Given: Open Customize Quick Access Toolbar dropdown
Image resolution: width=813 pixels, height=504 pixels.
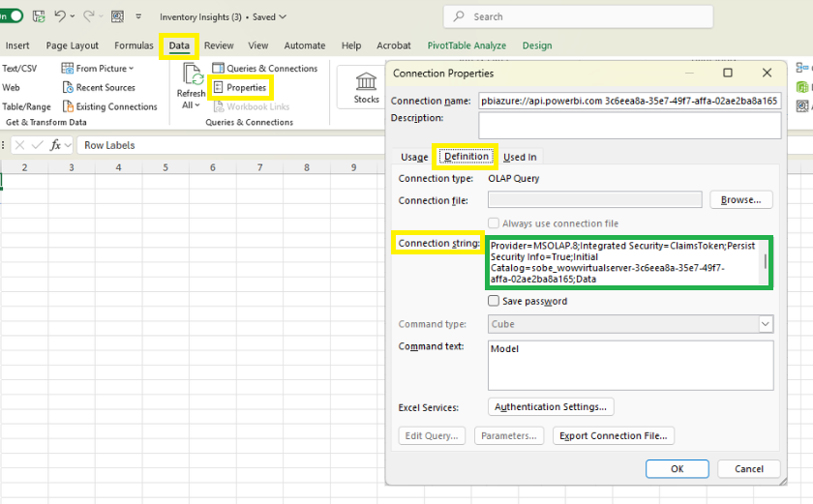Looking at the screenshot, I should [138, 16].
